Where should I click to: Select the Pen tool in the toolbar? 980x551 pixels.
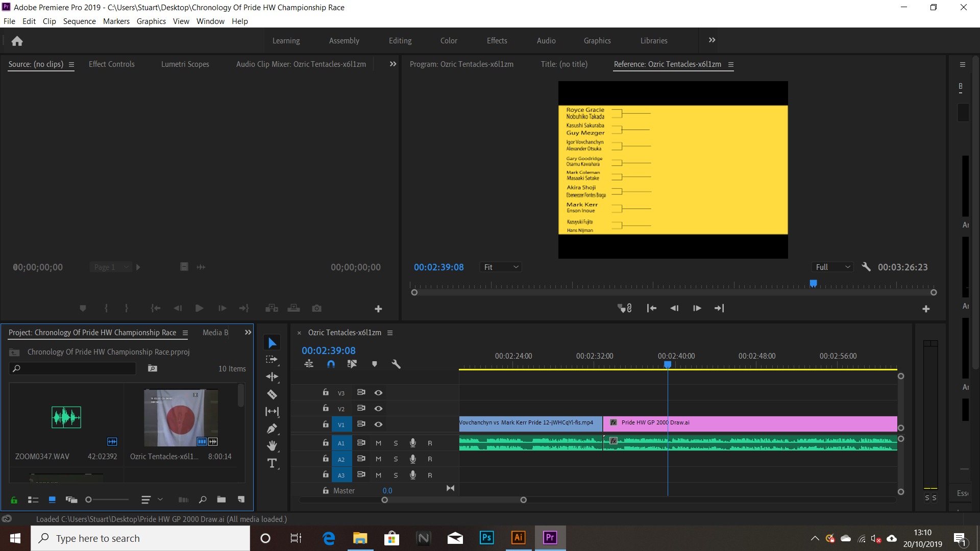pos(272,429)
